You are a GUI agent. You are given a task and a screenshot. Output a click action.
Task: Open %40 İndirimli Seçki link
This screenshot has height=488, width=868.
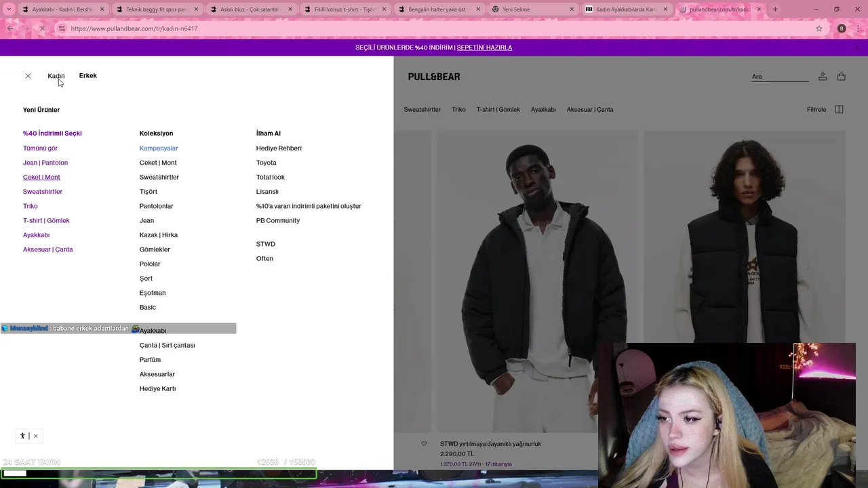(52, 134)
